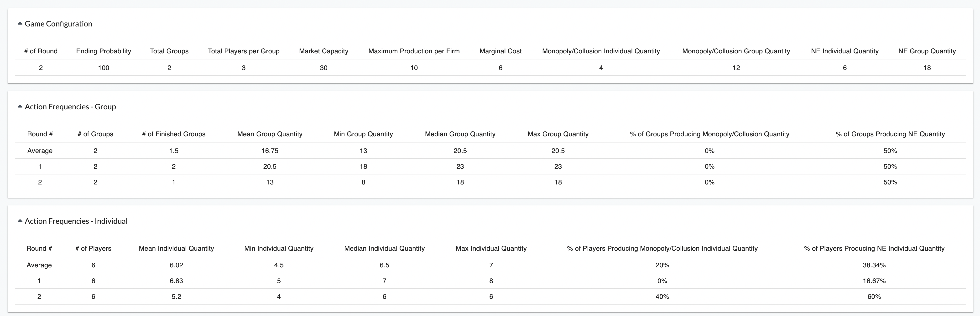This screenshot has height=316, width=980.
Task: Click the 'NE Individual Quantity' header
Action: (x=845, y=51)
